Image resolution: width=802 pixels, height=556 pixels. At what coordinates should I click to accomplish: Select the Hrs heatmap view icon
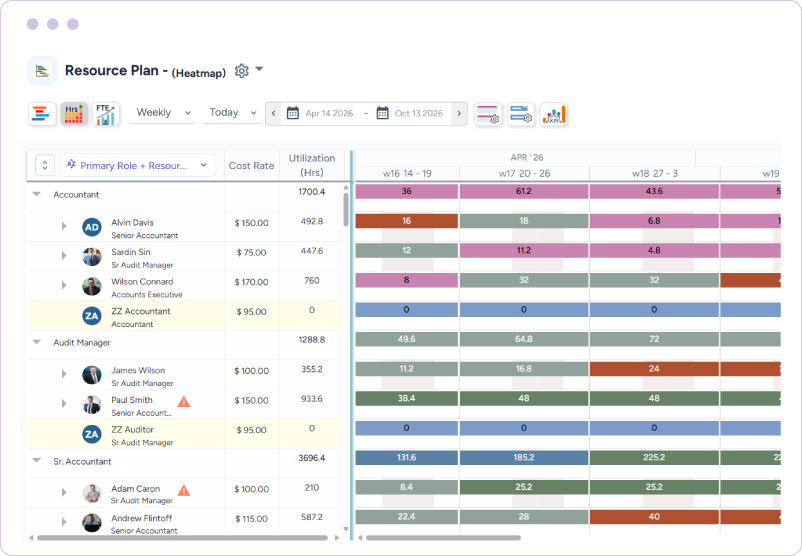click(x=74, y=114)
